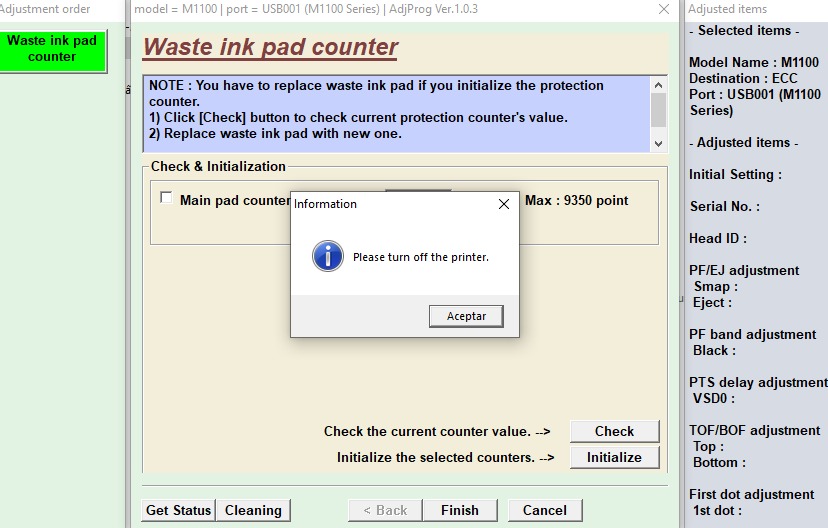Click the 'Waste ink pad counter' heading

[x=270, y=47]
